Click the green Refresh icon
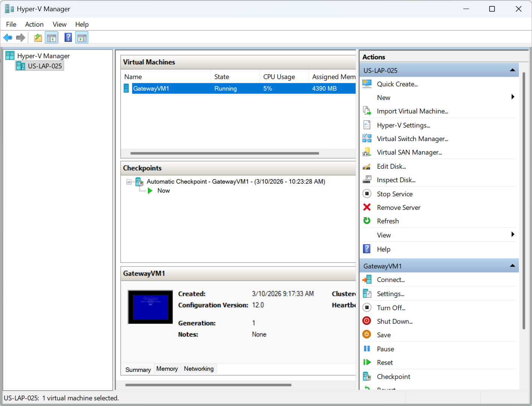This screenshot has height=406, width=532. click(367, 220)
